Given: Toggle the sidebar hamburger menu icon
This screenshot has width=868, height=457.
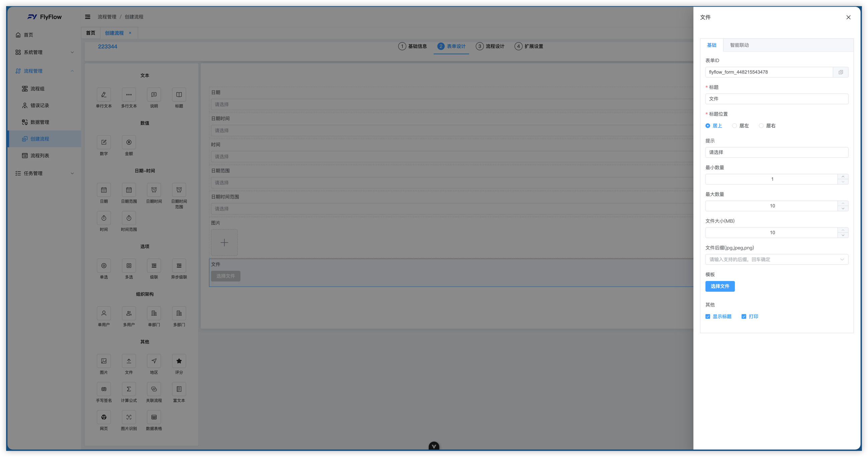Looking at the screenshot, I should [88, 17].
